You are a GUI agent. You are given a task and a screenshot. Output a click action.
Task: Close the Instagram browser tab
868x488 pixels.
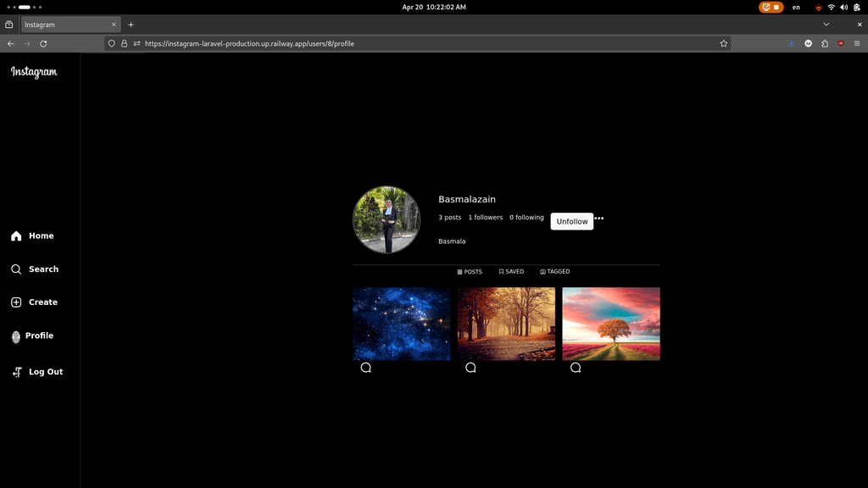coord(114,25)
